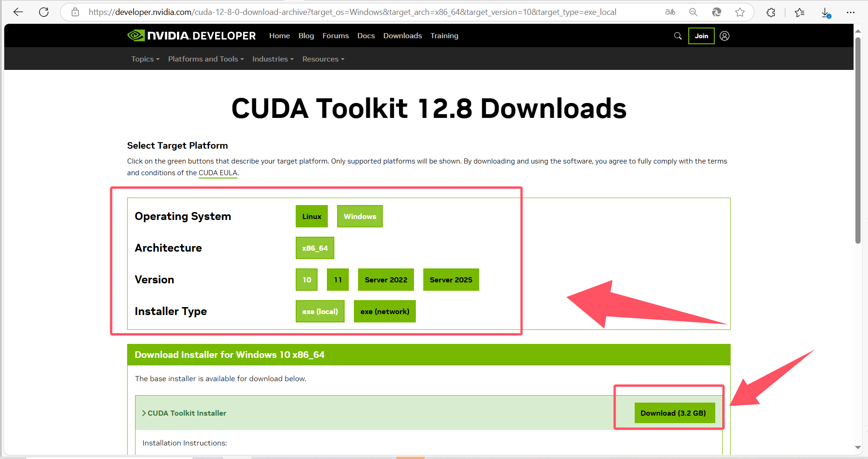
Task: Select Linux operating system
Action: (x=312, y=216)
